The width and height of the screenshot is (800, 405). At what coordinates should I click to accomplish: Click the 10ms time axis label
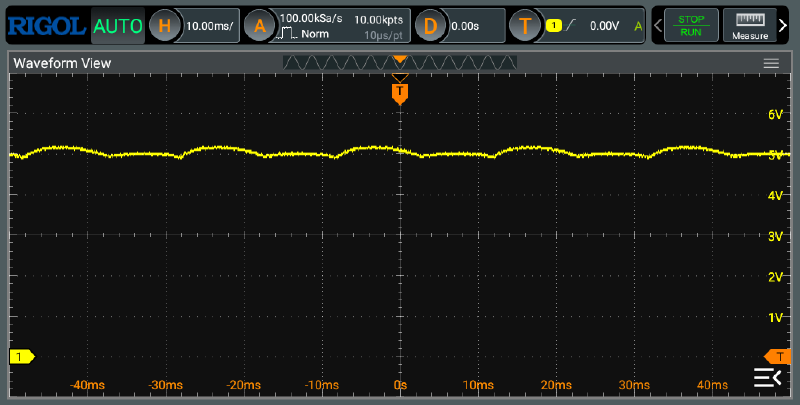(x=478, y=385)
